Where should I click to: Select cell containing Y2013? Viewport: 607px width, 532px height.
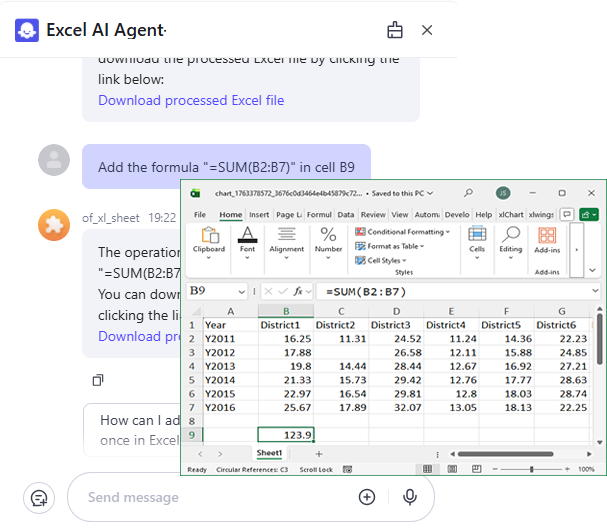pos(230,366)
